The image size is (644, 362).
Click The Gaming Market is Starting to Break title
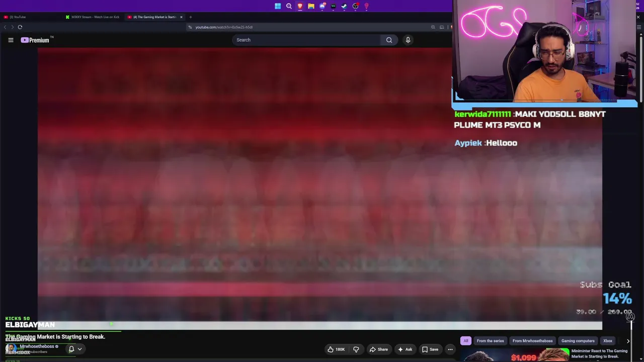(x=55, y=337)
